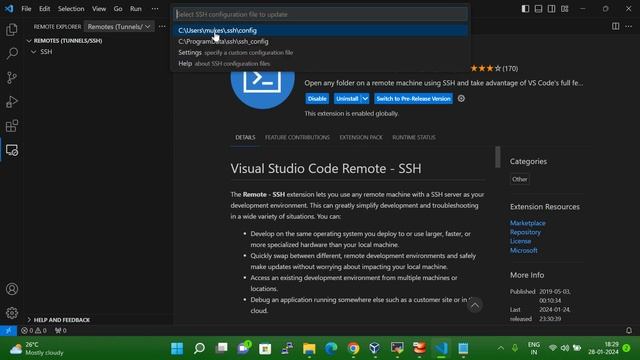Open the Uninstall dropdown arrow
This screenshot has height=360, width=640.
pyautogui.click(x=365, y=98)
